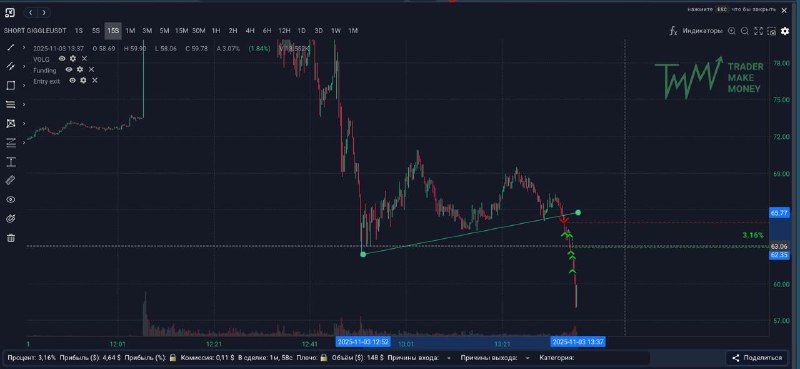
Task: Select the rectangle shape tool
Action: (x=11, y=85)
